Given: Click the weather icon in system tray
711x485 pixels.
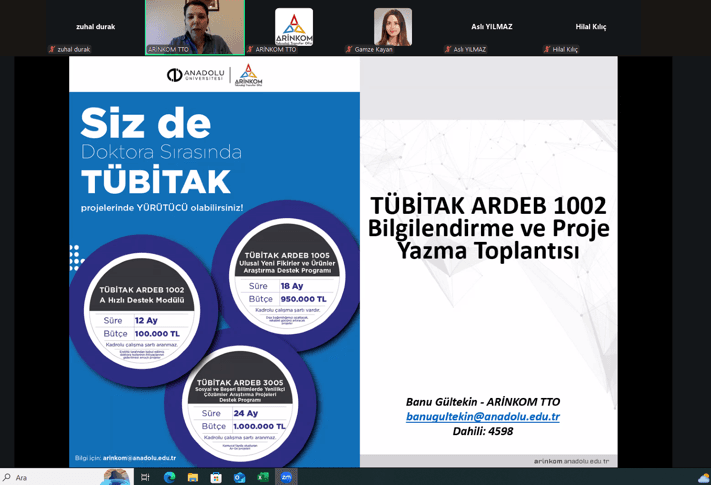Looking at the screenshot, I should click(703, 477).
